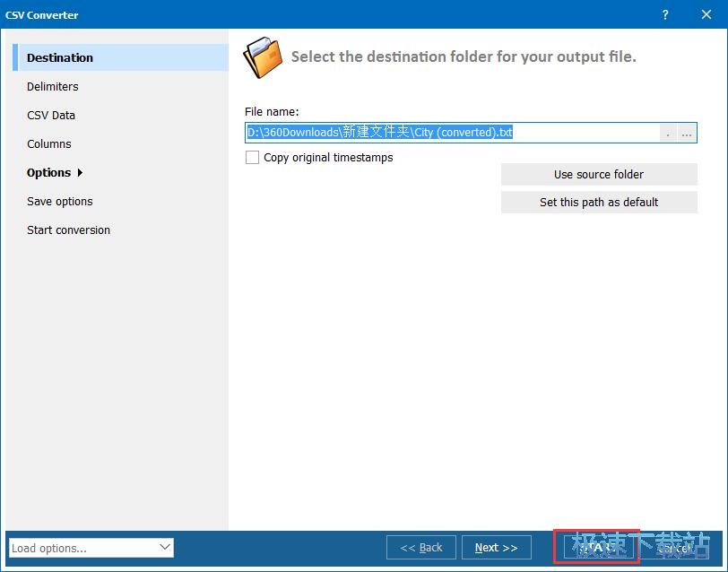Image resolution: width=728 pixels, height=572 pixels.
Task: Open help with the question mark icon
Action: click(665, 15)
